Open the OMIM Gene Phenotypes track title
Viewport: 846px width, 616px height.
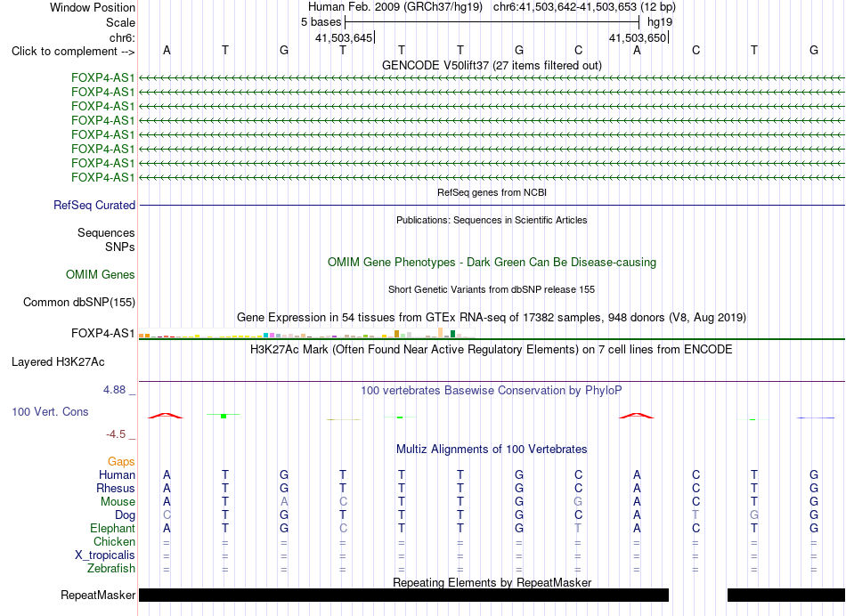tap(492, 262)
